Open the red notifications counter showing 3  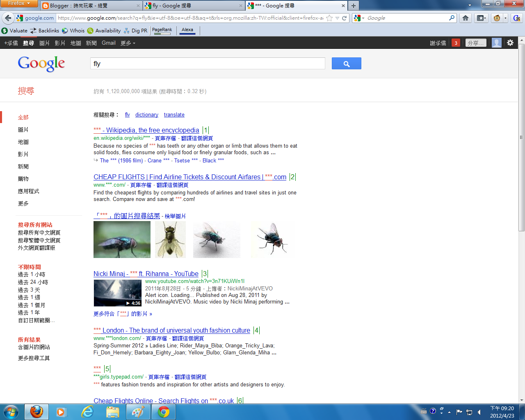[456, 43]
